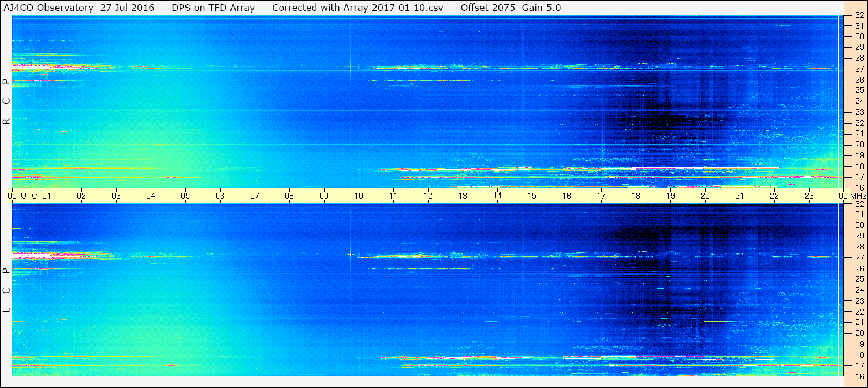Click the AJ4CO Observatory title text
Image resolution: width=868 pixels, height=388 pixels.
click(48, 8)
